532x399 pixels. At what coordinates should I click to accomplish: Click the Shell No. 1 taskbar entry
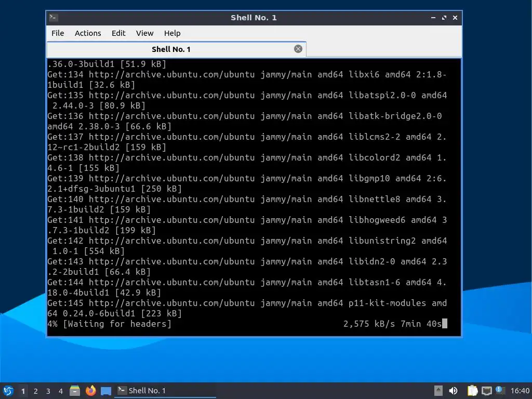165,391
